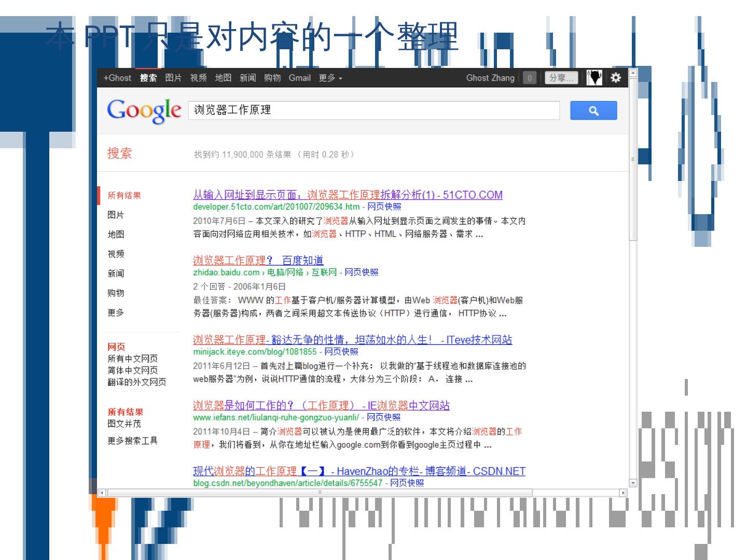The width and height of the screenshot is (747, 560).
Task: Click the result count text 找到约 11,900,000 条结果
Action: pyautogui.click(x=242, y=155)
